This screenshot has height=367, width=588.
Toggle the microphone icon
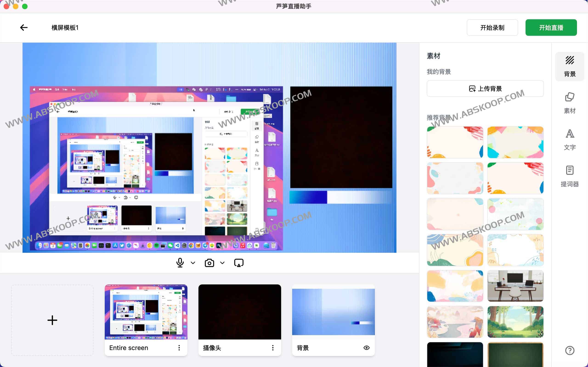pyautogui.click(x=180, y=263)
